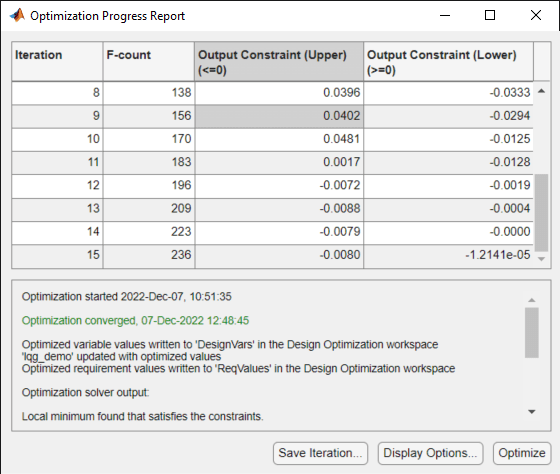This screenshot has width=560, height=474.
Task: Click the log panel scroll-down arrow
Action: 532,412
